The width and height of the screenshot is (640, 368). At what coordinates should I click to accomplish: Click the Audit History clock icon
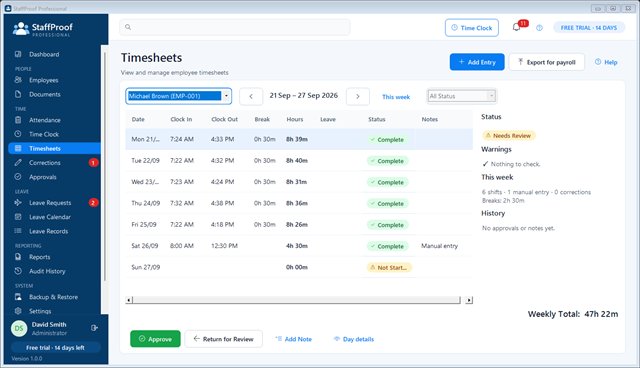pos(18,271)
